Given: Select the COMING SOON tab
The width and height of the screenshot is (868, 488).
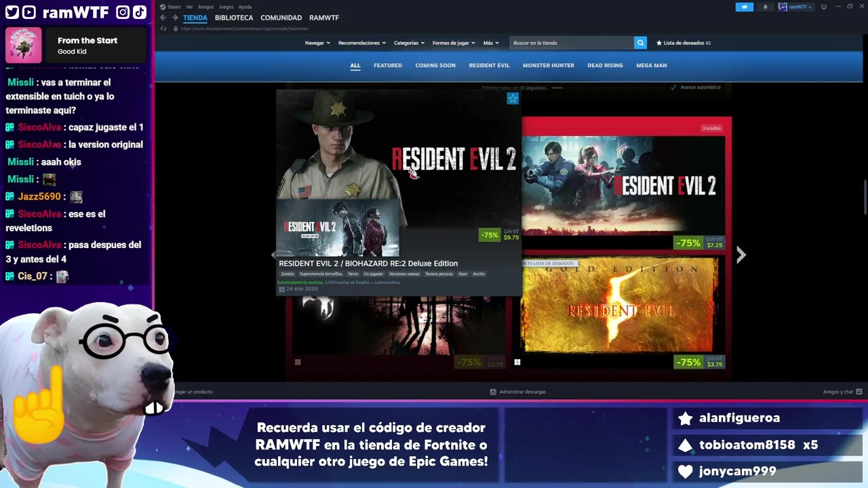Looking at the screenshot, I should tap(435, 66).
